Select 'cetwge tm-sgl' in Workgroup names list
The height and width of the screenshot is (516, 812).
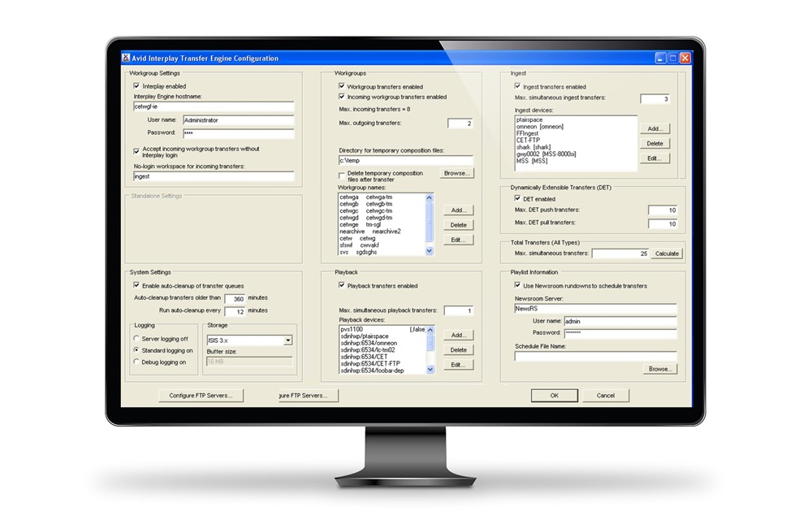[x=361, y=225]
